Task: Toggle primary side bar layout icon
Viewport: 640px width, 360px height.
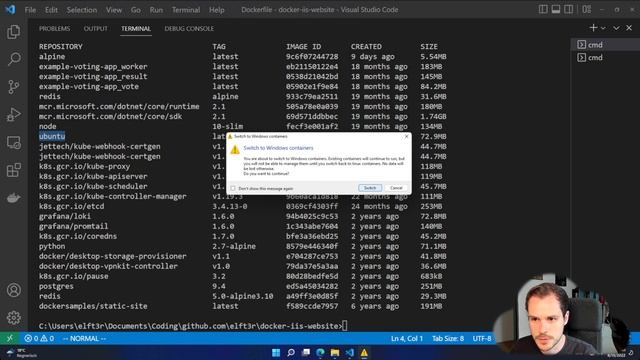Action: click(x=543, y=9)
